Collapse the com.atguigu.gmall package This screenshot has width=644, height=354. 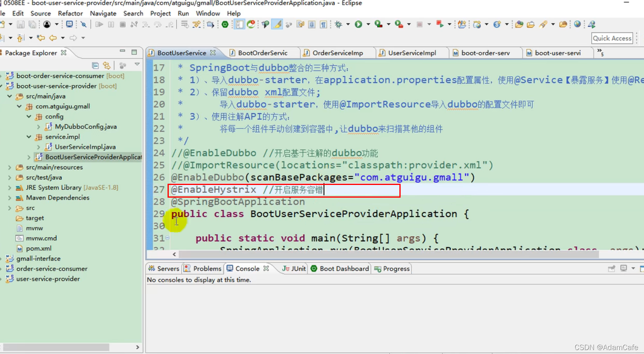point(19,106)
